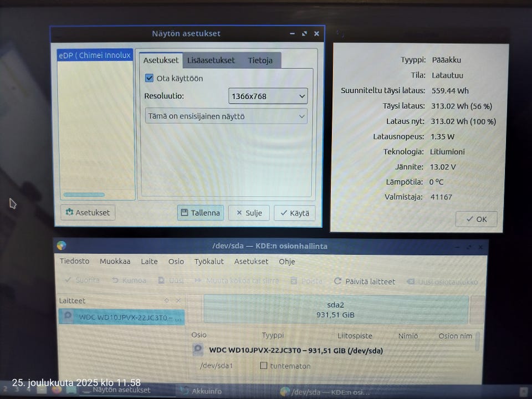Click the Pääakku battery type value
Screen dimensions: 532x399
447,60
